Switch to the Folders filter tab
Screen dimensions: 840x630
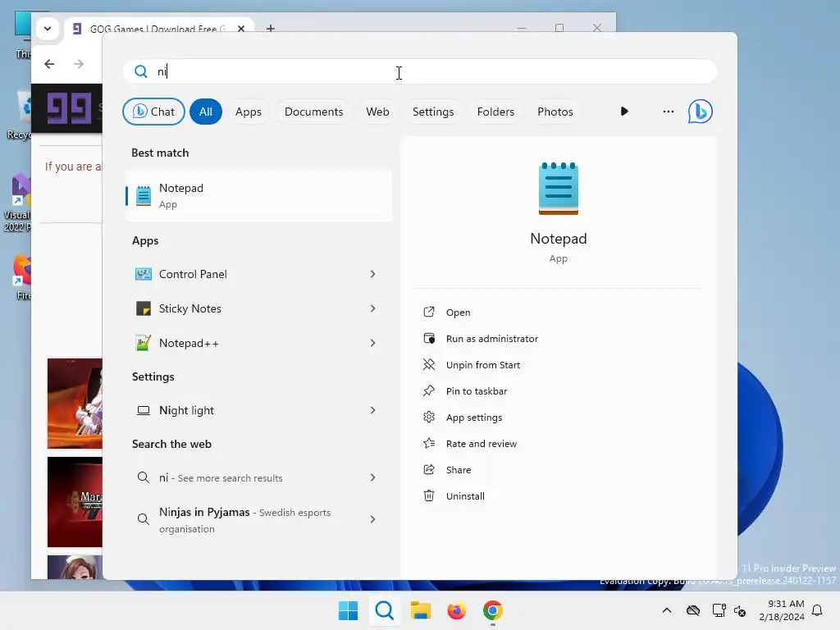(495, 112)
